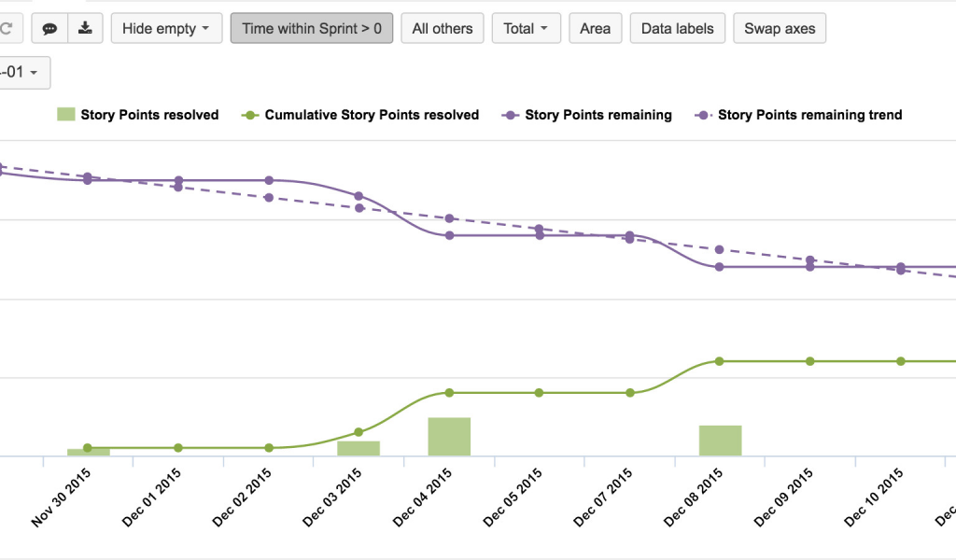Toggle the Area chart option
Image resolution: width=956 pixels, height=560 pixels.
click(595, 28)
